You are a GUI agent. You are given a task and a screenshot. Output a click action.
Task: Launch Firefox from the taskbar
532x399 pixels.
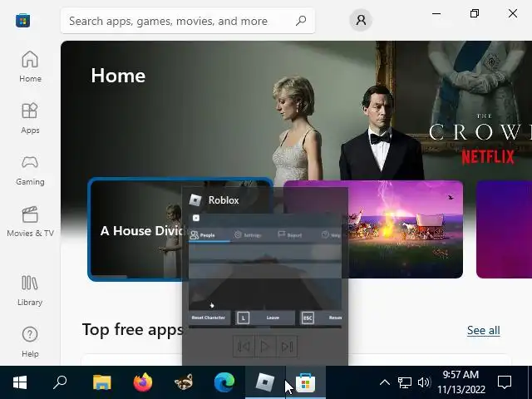tap(143, 382)
